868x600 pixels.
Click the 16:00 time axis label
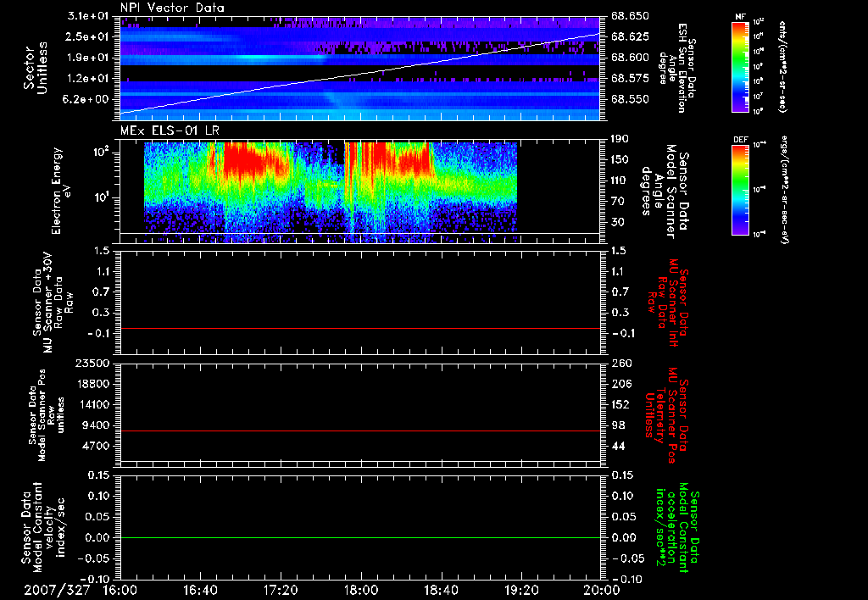click(120, 590)
